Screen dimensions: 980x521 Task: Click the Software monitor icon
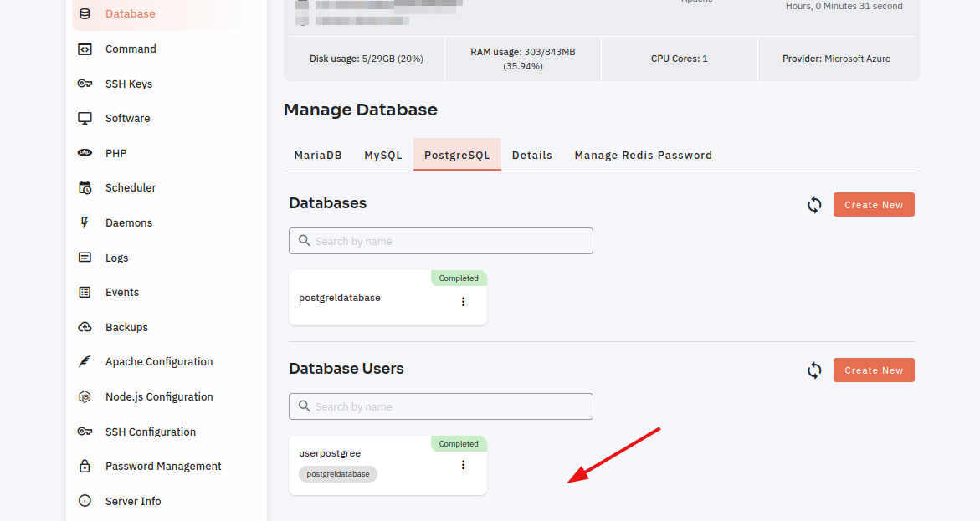(x=85, y=118)
